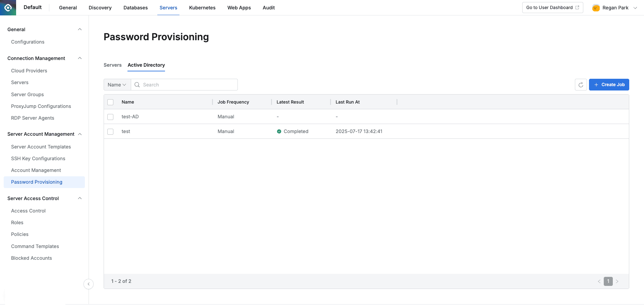Open the Kubernetes section in the top navigation
This screenshot has height=305, width=644.
[202, 7]
